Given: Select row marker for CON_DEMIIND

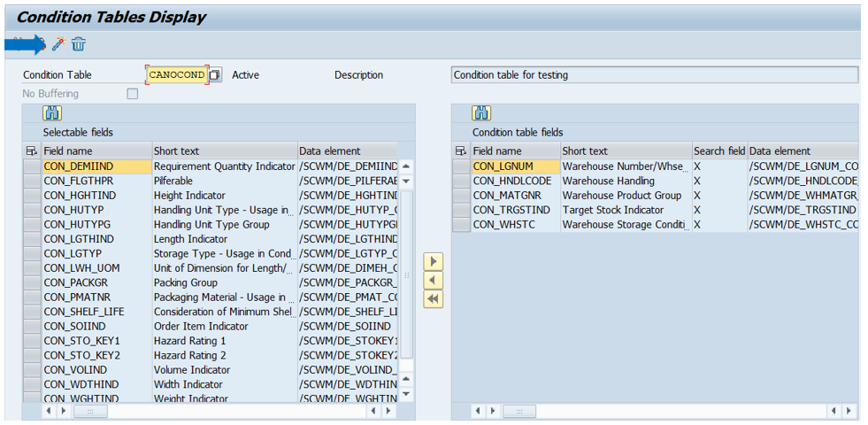Looking at the screenshot, I should click(32, 166).
